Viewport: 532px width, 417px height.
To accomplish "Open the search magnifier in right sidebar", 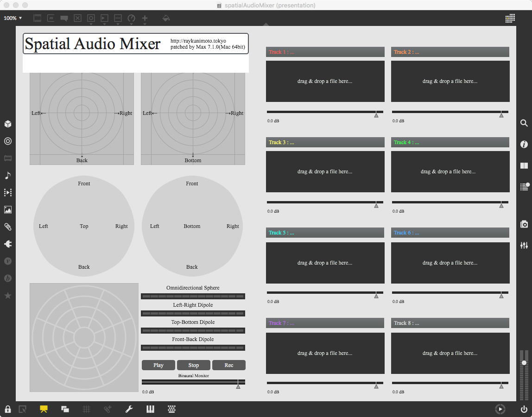I will pyautogui.click(x=524, y=123).
